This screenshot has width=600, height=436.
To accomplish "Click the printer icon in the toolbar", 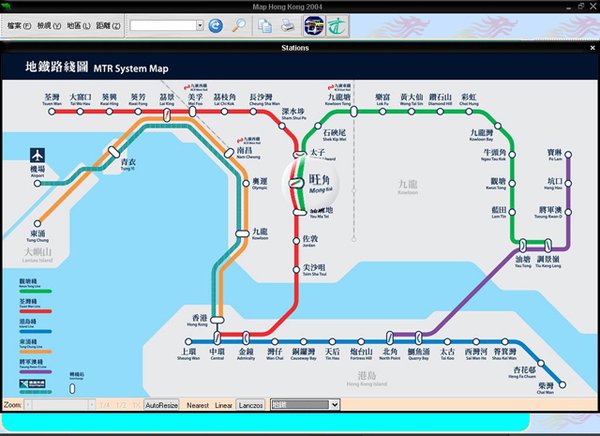I will (287, 24).
